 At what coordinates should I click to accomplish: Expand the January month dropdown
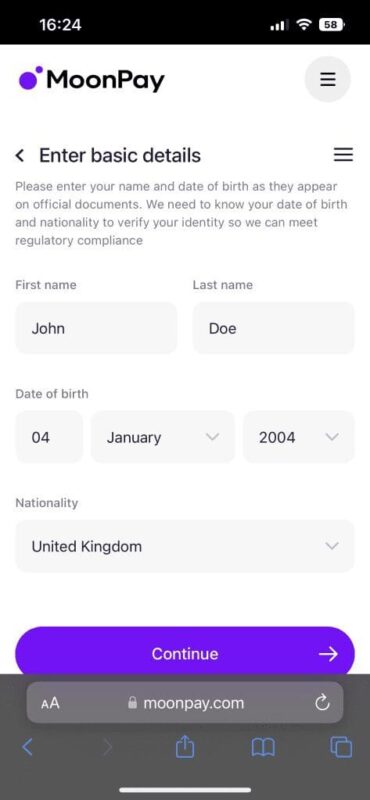pyautogui.click(x=163, y=437)
